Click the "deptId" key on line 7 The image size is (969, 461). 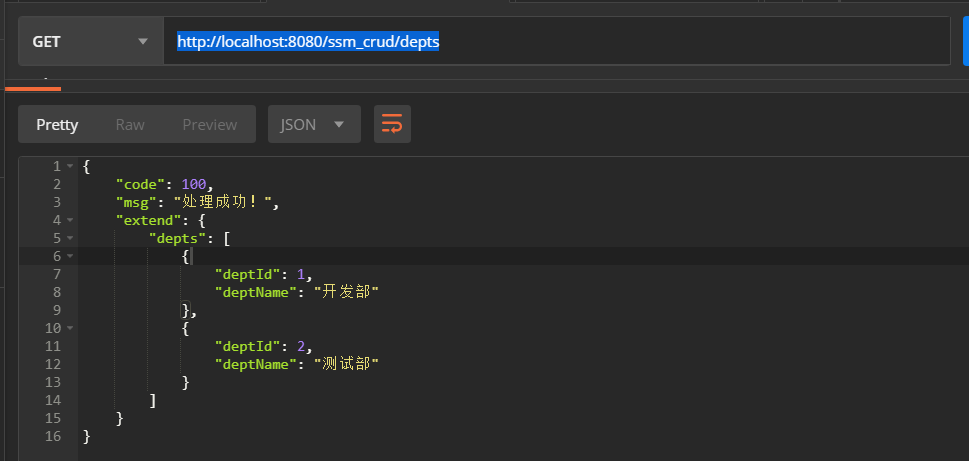tap(248, 274)
